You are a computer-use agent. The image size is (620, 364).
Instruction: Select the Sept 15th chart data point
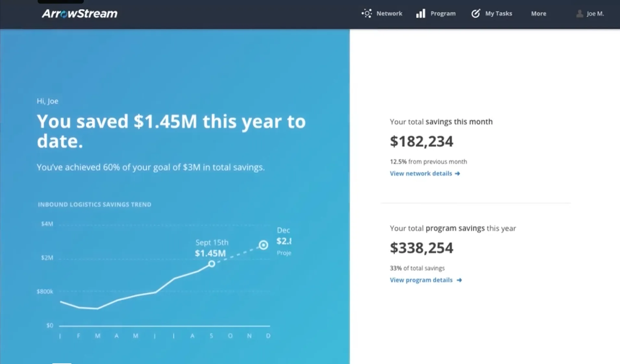[212, 264]
